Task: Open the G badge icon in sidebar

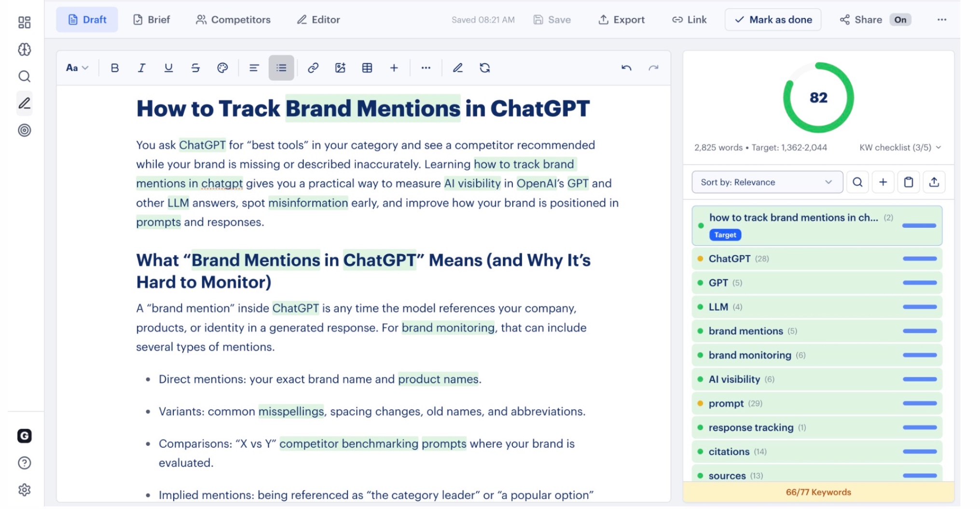Action: pos(24,436)
